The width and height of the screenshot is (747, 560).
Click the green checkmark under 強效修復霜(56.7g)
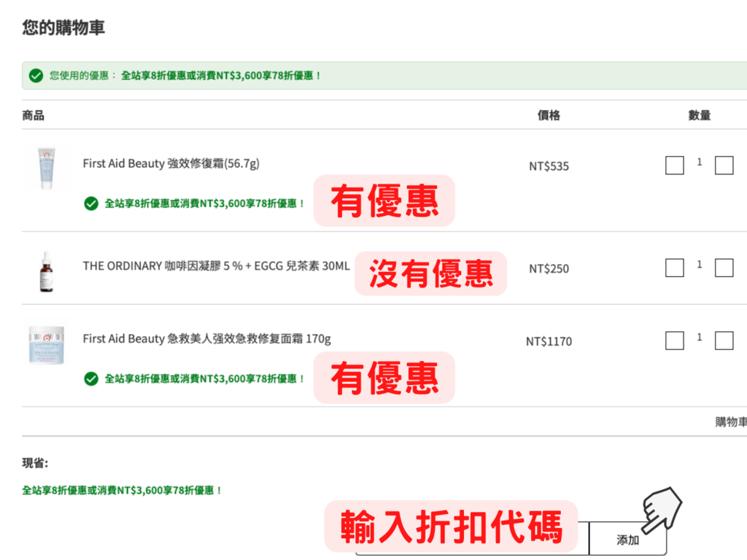click(x=91, y=203)
